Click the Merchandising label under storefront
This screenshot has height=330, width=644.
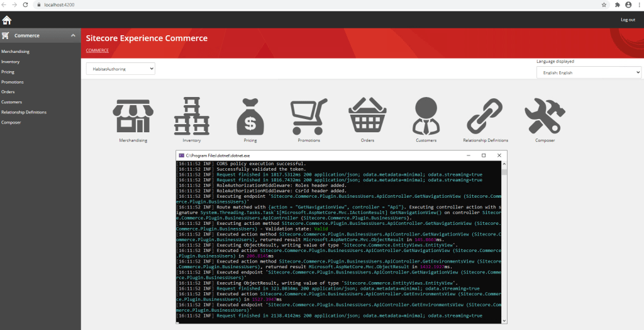click(x=133, y=140)
